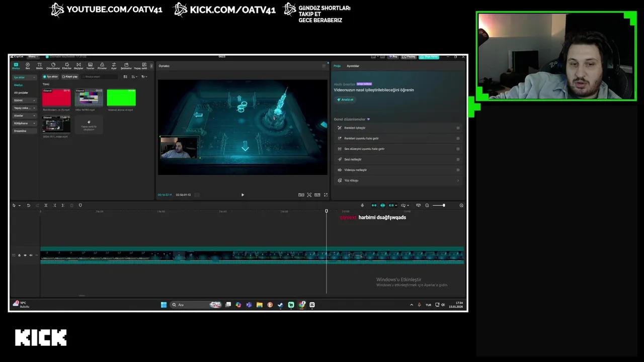Enable the Sesi netleştir toggle
This screenshot has width=644, height=362.
pos(458,159)
